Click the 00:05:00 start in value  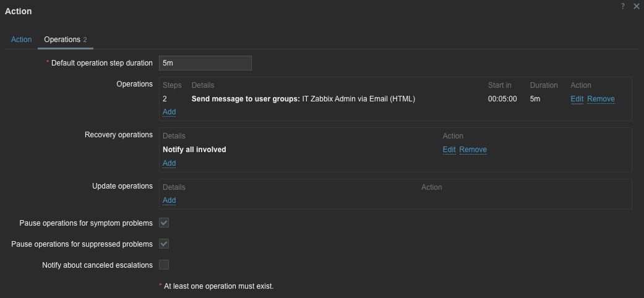click(502, 99)
